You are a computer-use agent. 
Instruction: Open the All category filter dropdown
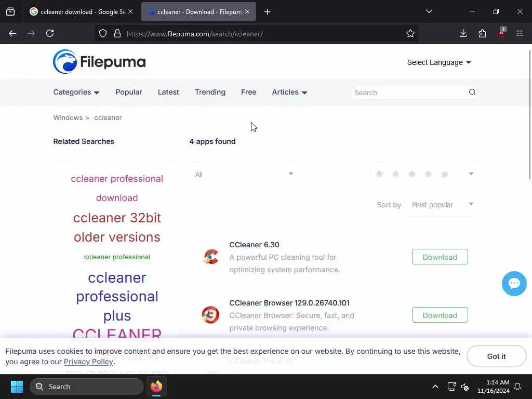click(244, 174)
